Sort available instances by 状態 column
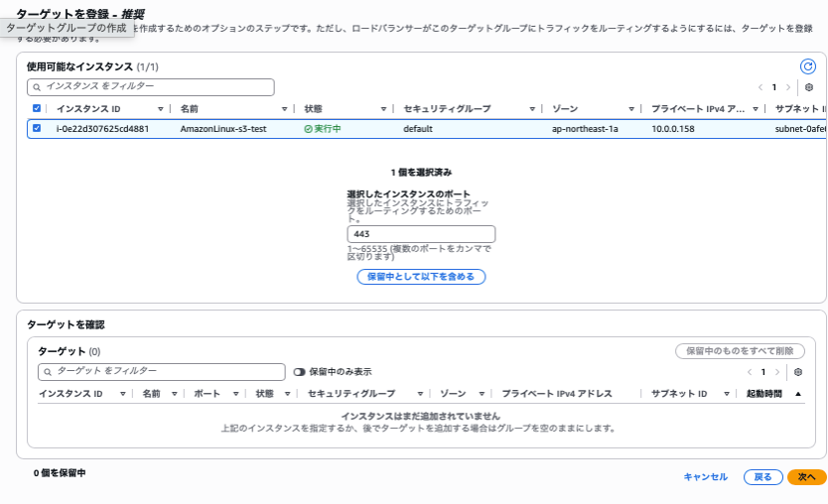Screen dimensions: 828x504 [x=383, y=109]
